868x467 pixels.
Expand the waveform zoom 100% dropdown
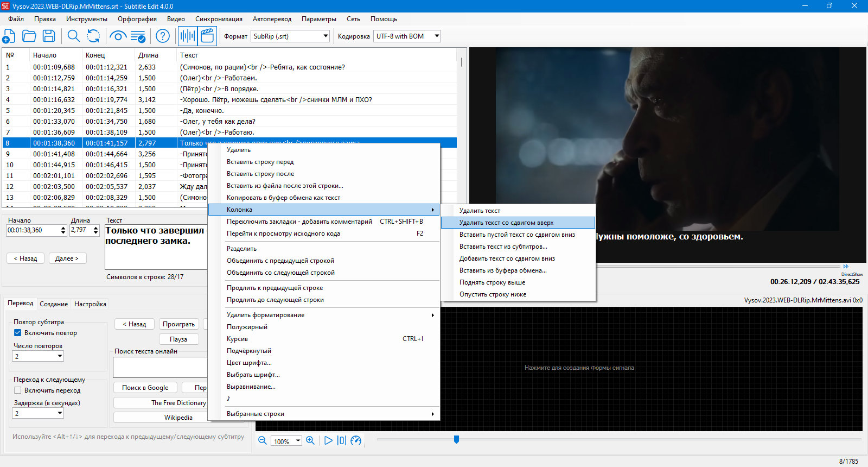point(298,441)
